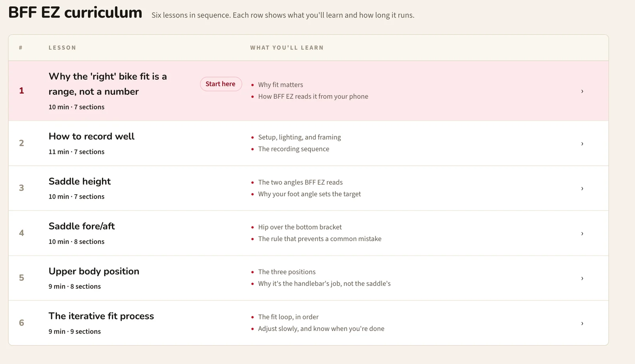Select the Saddle fore/aft lesson title

(82, 226)
